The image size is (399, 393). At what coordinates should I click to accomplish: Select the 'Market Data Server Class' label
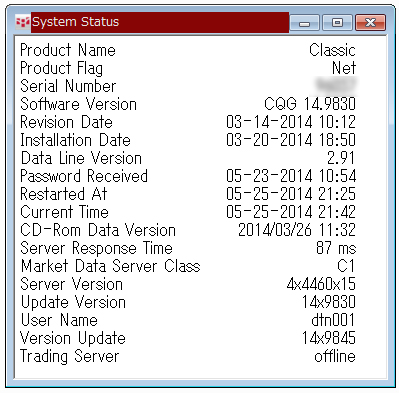click(111, 266)
